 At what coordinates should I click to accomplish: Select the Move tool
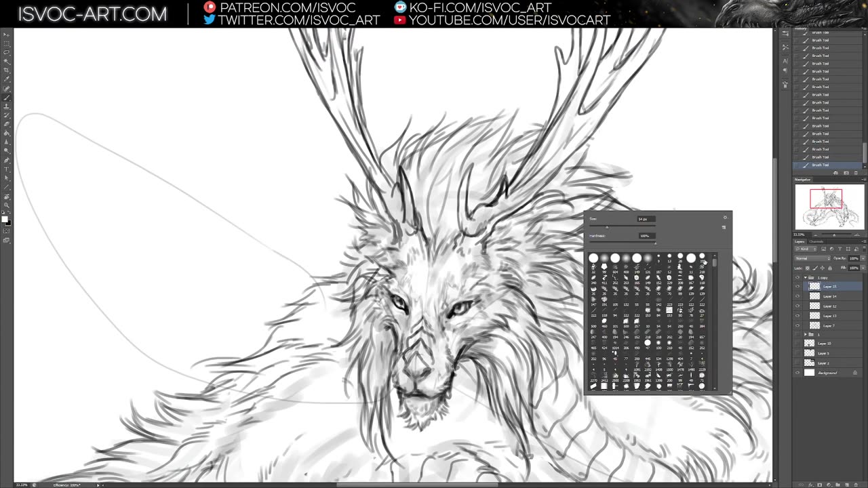pyautogui.click(x=7, y=35)
